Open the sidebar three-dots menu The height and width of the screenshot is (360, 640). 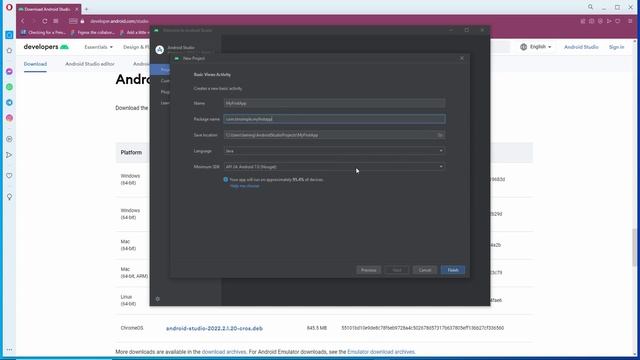coord(9,349)
